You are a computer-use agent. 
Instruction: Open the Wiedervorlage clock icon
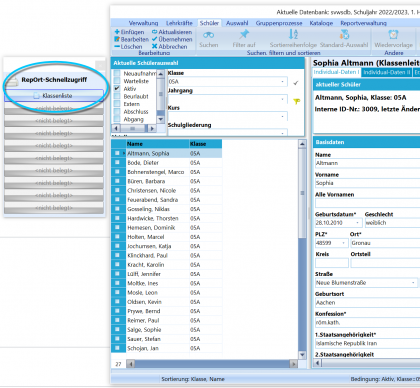(393, 34)
